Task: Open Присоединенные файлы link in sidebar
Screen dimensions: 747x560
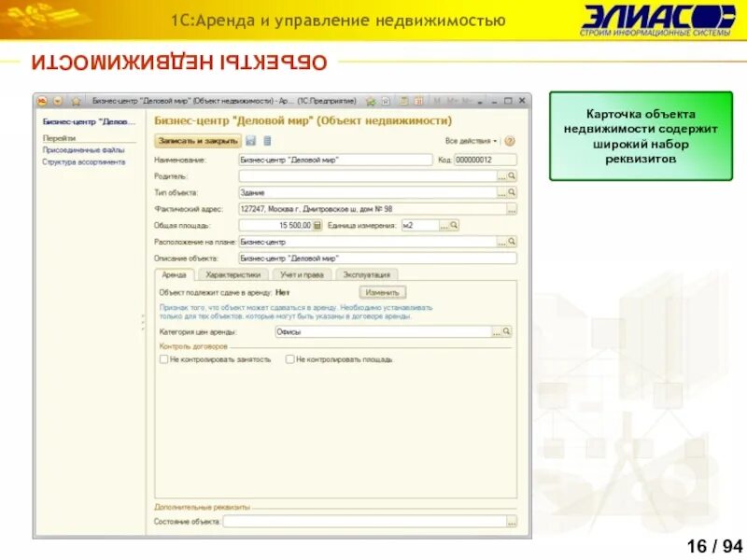Action: coord(83,150)
